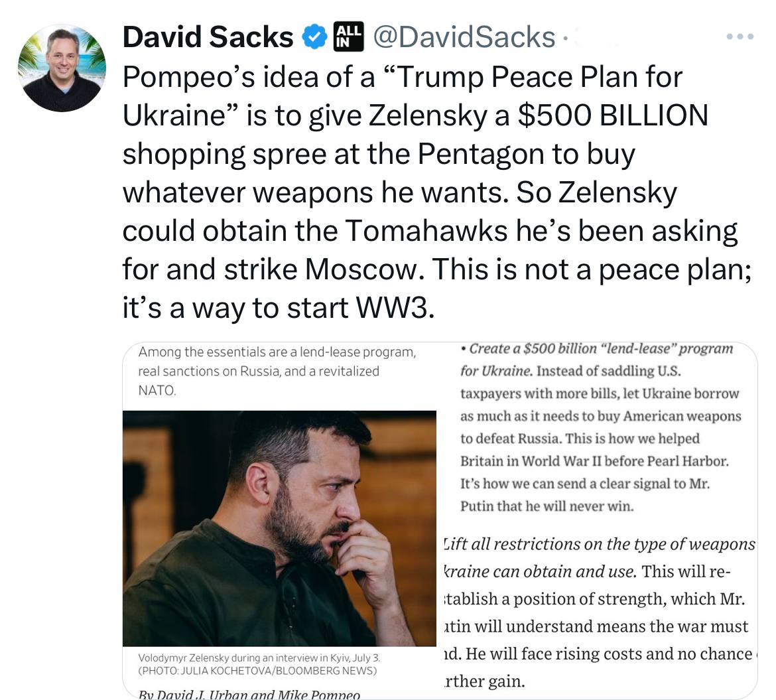Click the "Create a $500 billion lend-lease" bullet
776x700 pixels.
[x=597, y=349]
